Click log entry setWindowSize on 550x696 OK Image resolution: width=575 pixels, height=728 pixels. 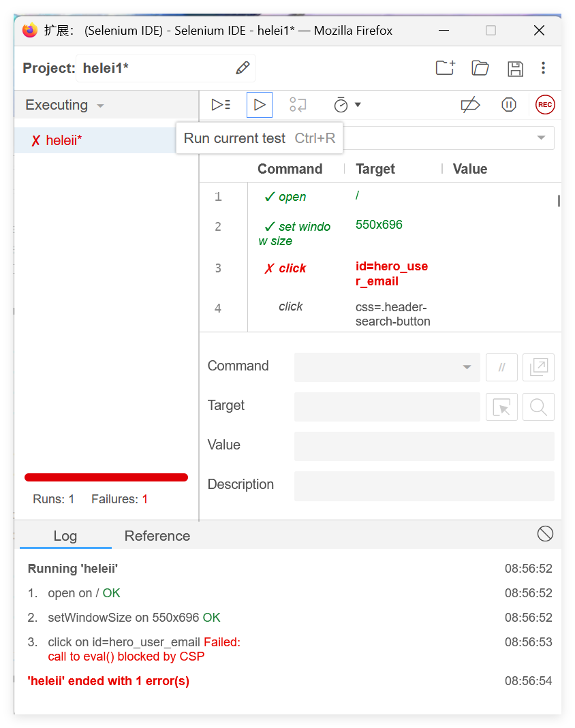(x=134, y=618)
